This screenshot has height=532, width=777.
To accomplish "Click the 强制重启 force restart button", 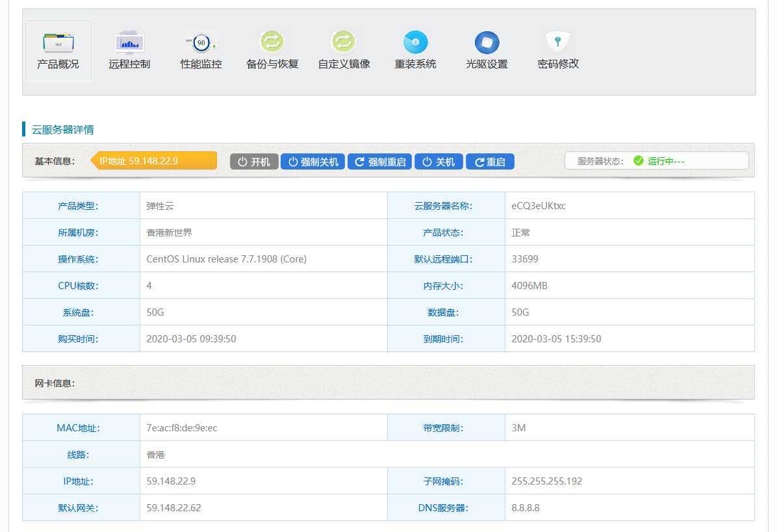I will click(380, 161).
